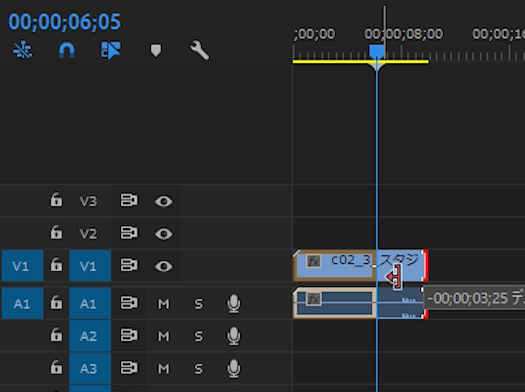Viewport: 525px width, 392px height.
Task: Hide the V2 track output with the eye icon
Action: coord(164,234)
